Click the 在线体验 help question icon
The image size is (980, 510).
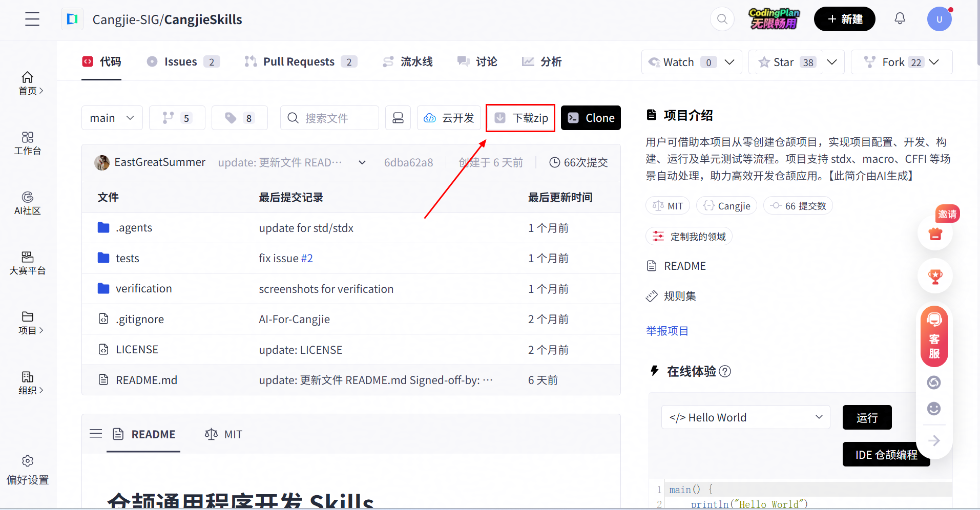click(x=725, y=371)
